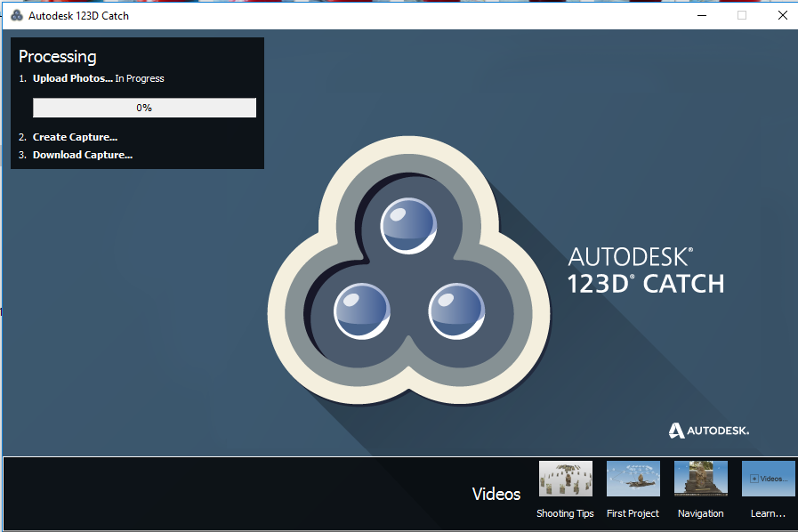Screen dimensions: 798x532
Task: Click the In Progress status text
Action: pos(140,78)
